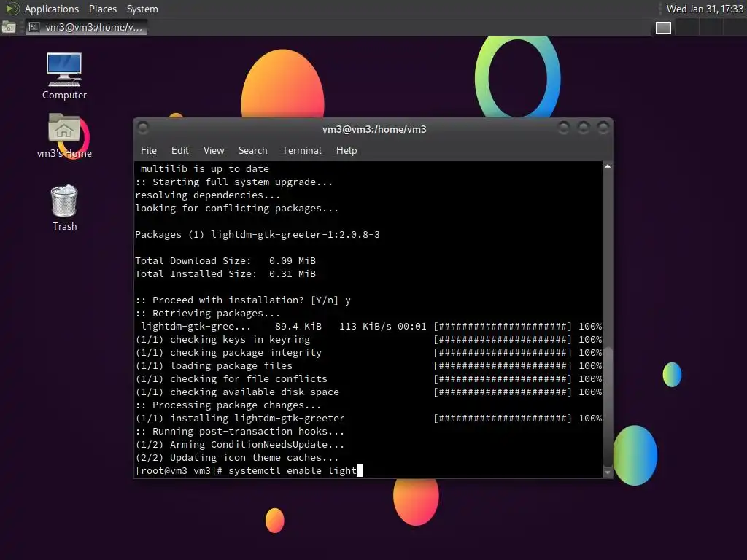Click the progress bar for installing lightdm-gtk-greeter
This screenshot has height=560, width=747.
(x=502, y=418)
